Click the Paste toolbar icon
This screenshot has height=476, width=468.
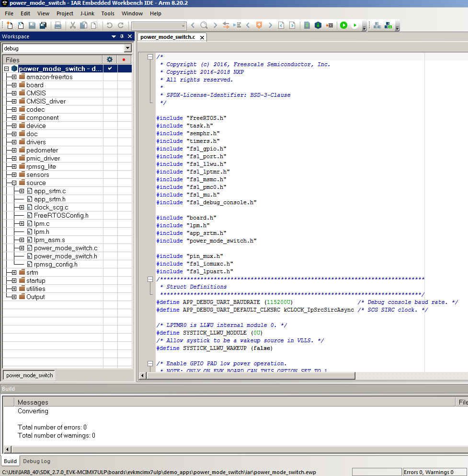click(95, 25)
